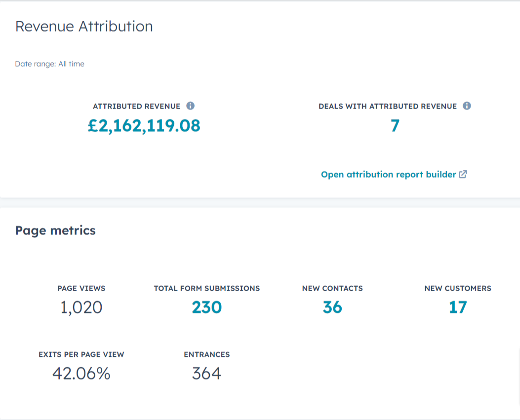Click the Date range: All time text
The width and height of the screenshot is (520, 420).
point(49,64)
